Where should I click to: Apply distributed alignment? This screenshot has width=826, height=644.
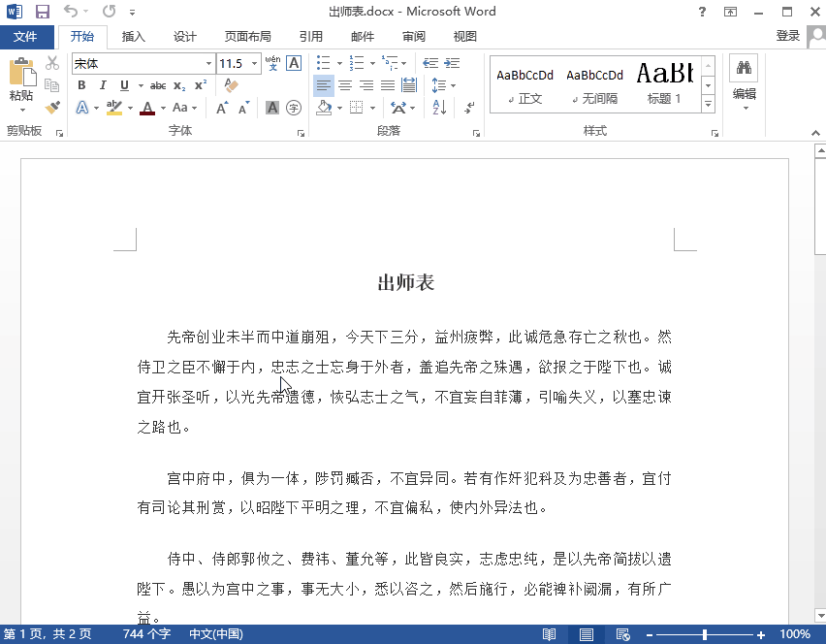(x=409, y=84)
